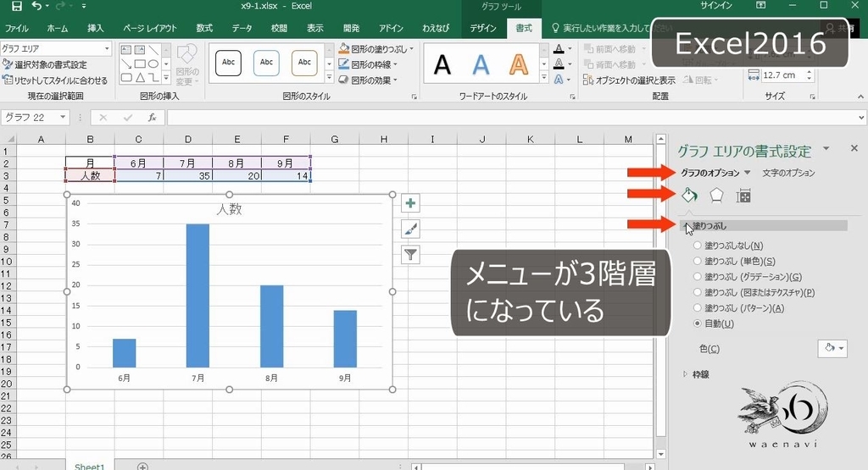Open the Chart Filters funnel button

(410, 254)
